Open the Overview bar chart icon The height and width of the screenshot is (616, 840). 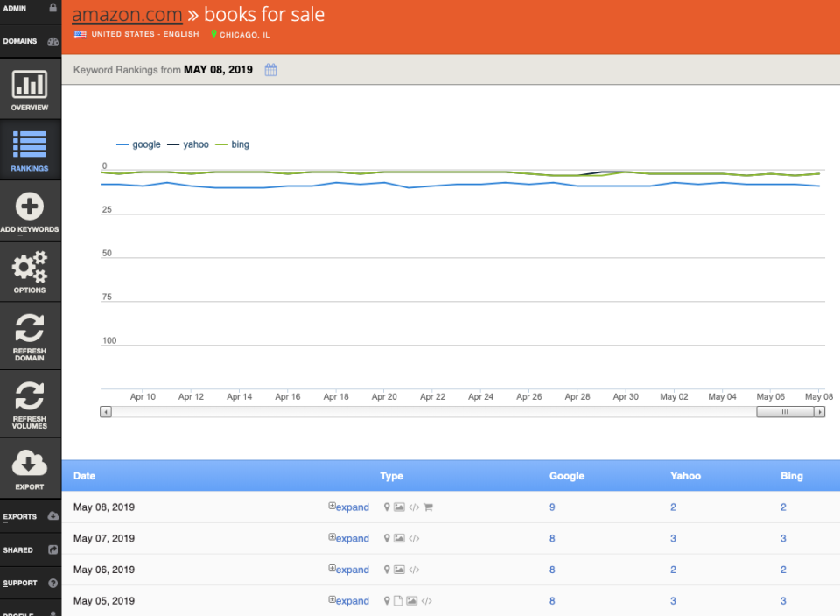[30, 84]
